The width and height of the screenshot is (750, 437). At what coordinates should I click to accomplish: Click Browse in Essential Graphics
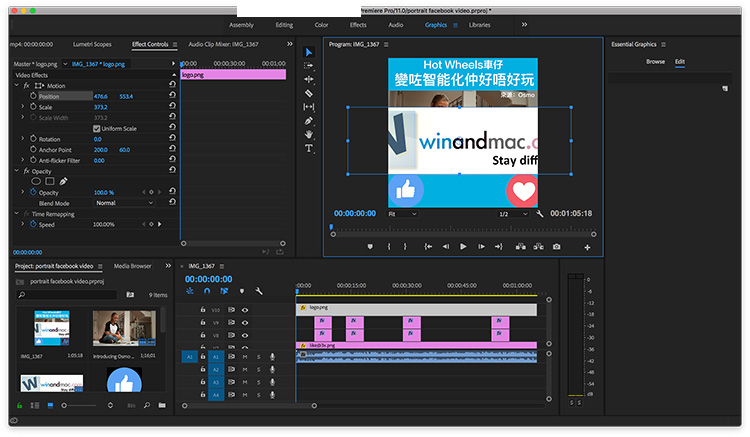click(x=655, y=62)
